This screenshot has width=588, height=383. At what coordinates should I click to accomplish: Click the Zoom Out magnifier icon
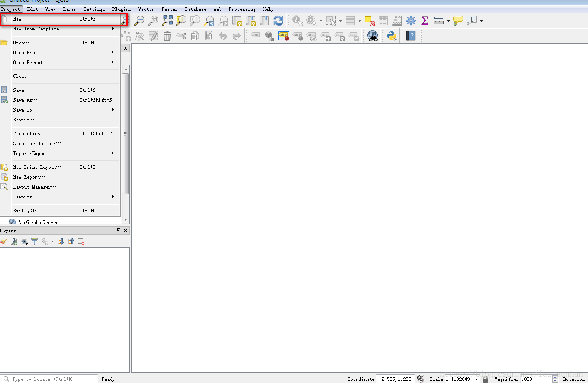pos(139,20)
